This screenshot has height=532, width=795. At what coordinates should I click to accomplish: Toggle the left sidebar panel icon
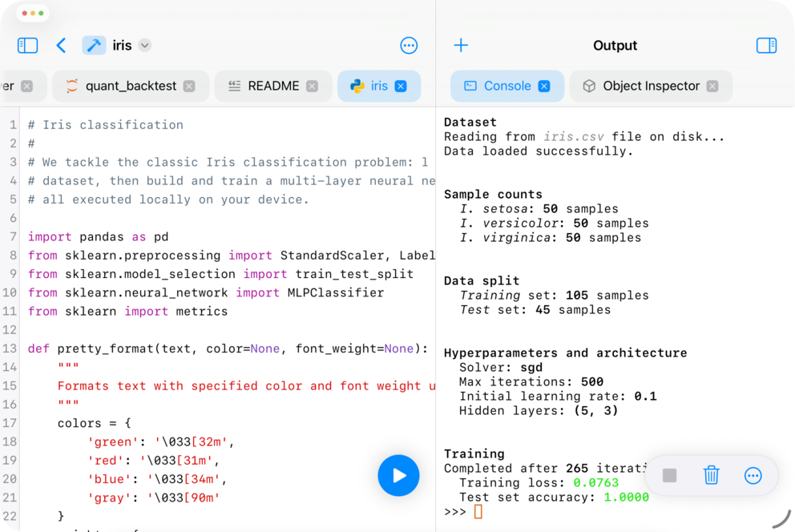27,46
